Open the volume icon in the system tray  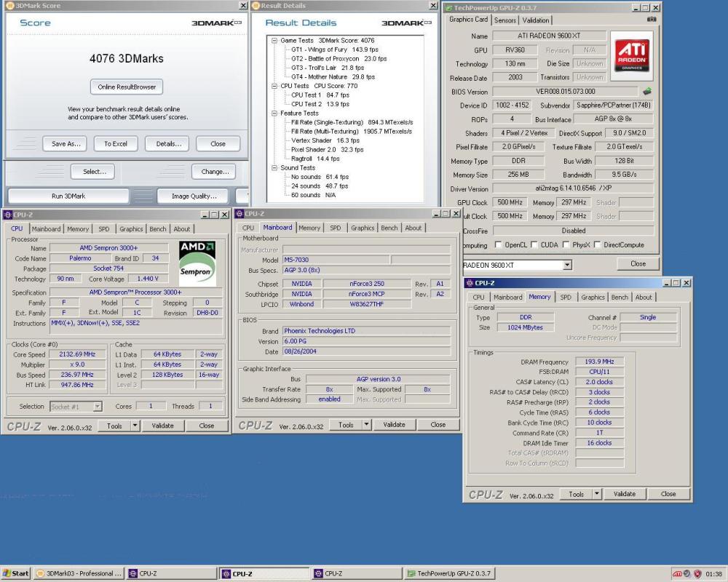pyautogui.click(x=686, y=573)
